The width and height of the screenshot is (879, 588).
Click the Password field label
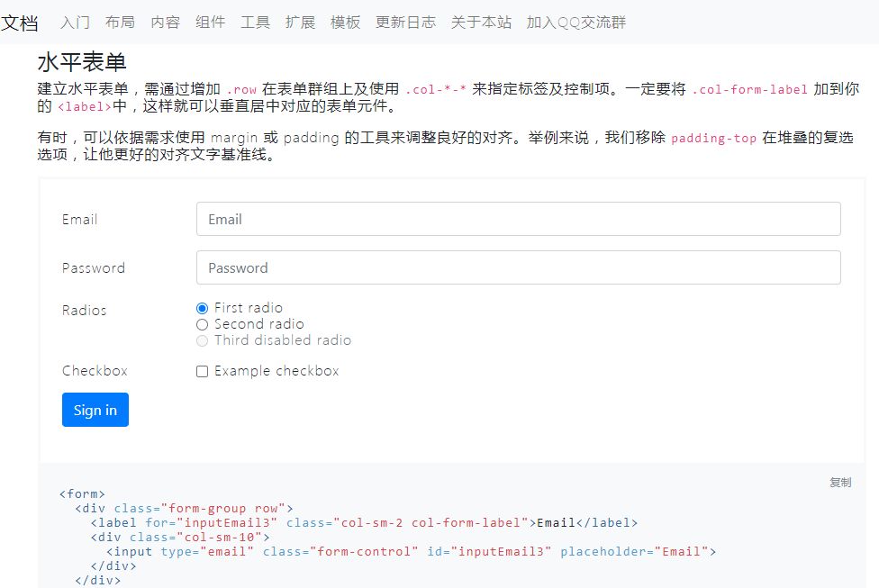click(94, 268)
